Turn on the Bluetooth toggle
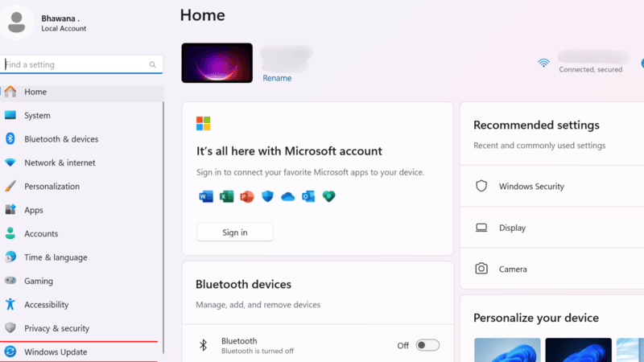 (x=427, y=345)
